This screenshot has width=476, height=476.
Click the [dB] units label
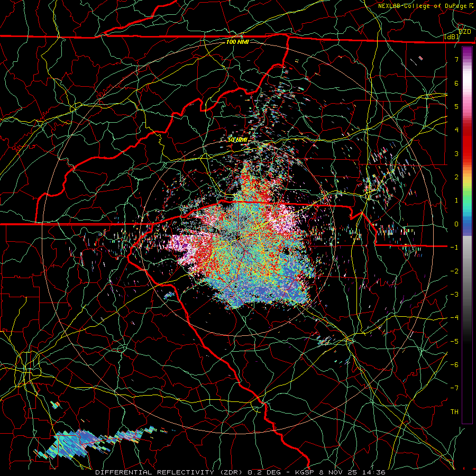[x=452, y=37]
